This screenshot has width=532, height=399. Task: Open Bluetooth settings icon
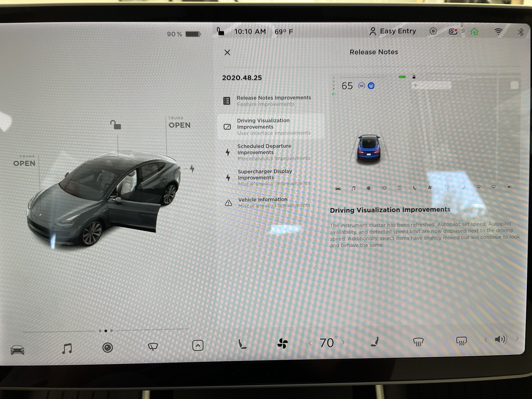(x=521, y=32)
